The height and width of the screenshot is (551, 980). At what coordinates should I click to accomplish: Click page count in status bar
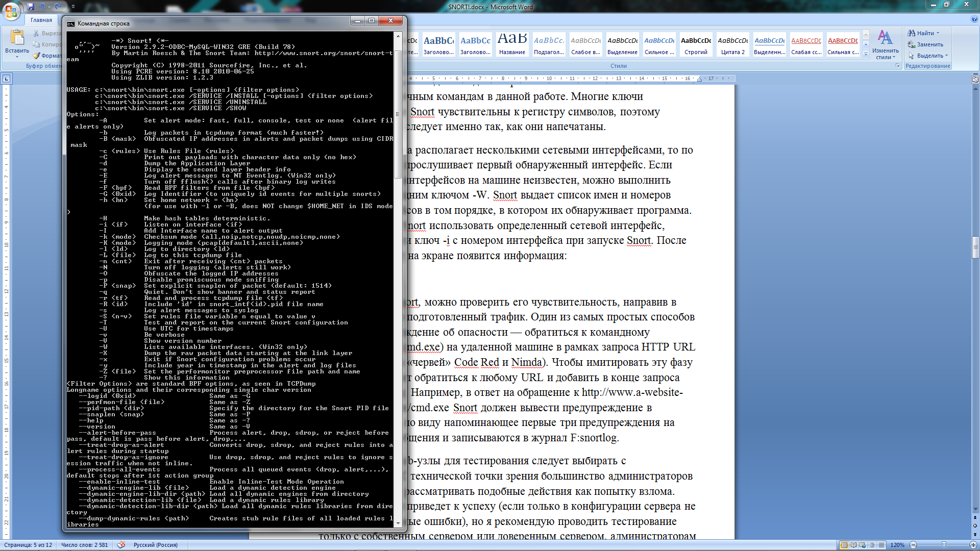(28, 545)
